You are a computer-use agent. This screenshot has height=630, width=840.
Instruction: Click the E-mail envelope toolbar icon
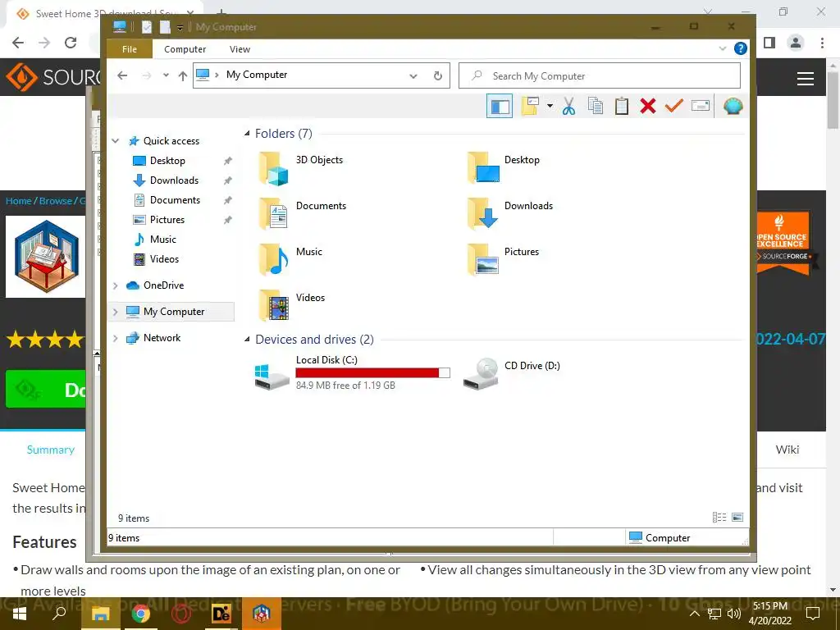click(701, 106)
